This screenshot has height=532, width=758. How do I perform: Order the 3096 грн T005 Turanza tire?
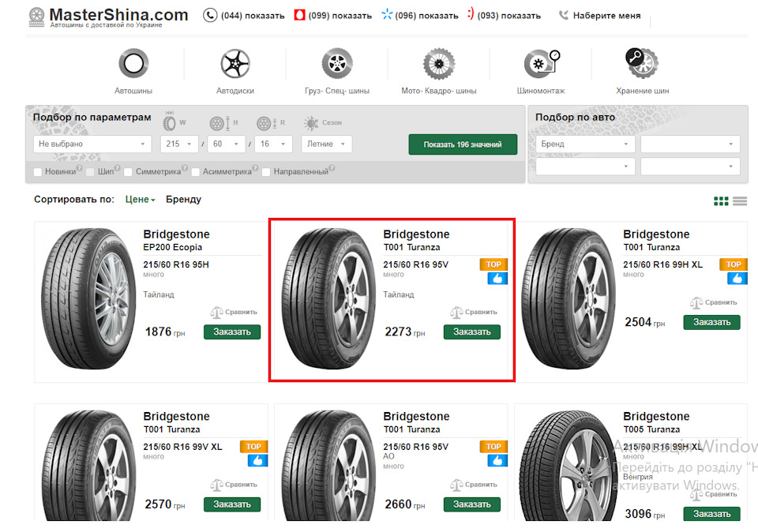(711, 514)
